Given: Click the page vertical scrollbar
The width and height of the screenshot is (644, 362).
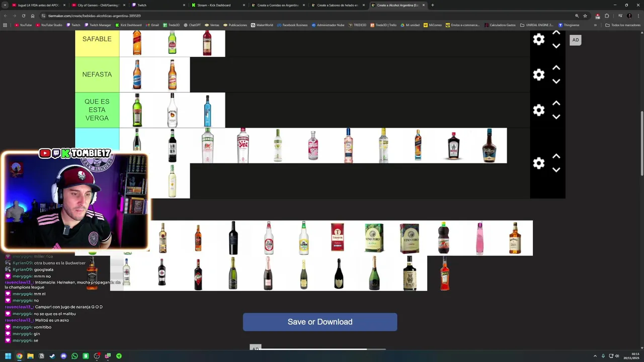Looking at the screenshot, I should click(x=641, y=143).
